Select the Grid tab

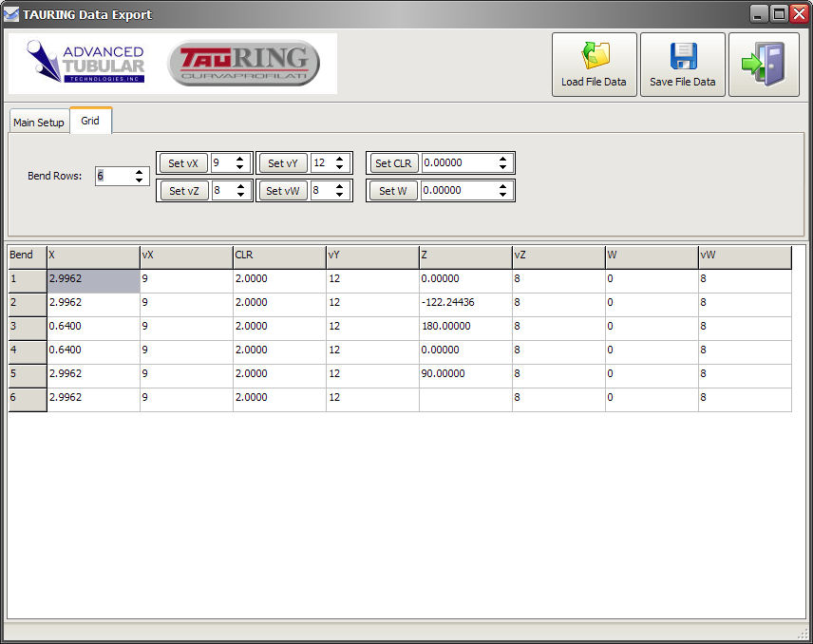(x=90, y=122)
